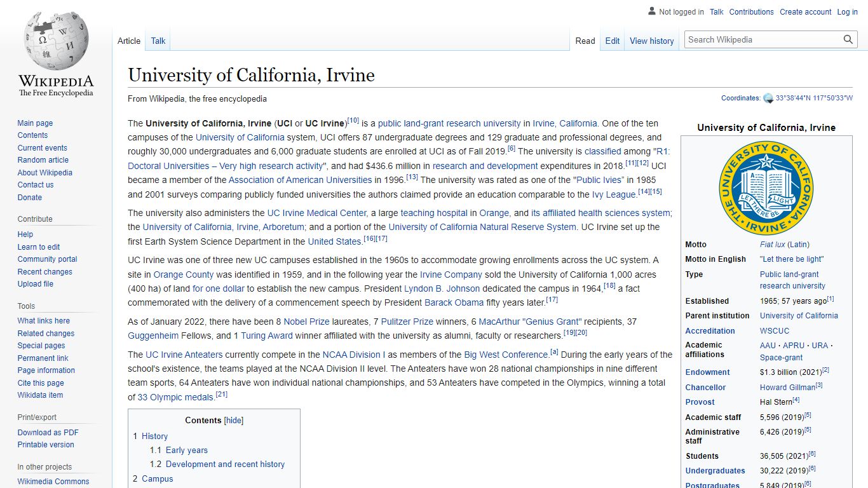Open the UC Irvine seal image

point(766,188)
